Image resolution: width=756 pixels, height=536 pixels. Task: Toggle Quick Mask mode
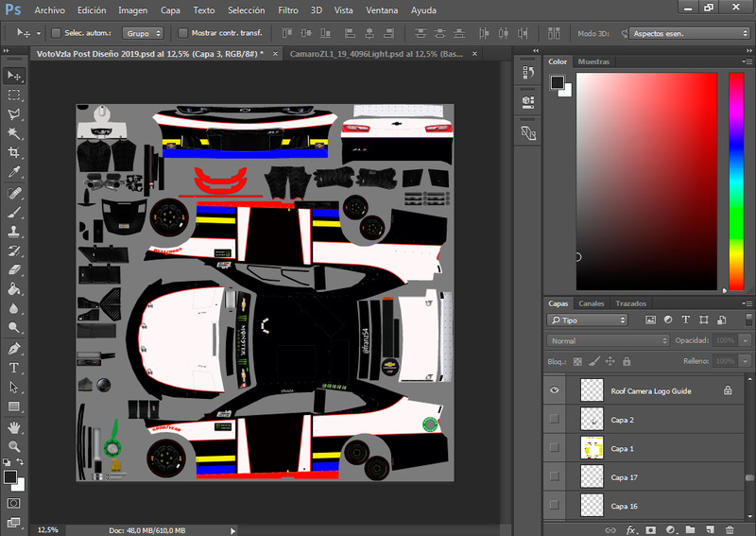coord(14,503)
